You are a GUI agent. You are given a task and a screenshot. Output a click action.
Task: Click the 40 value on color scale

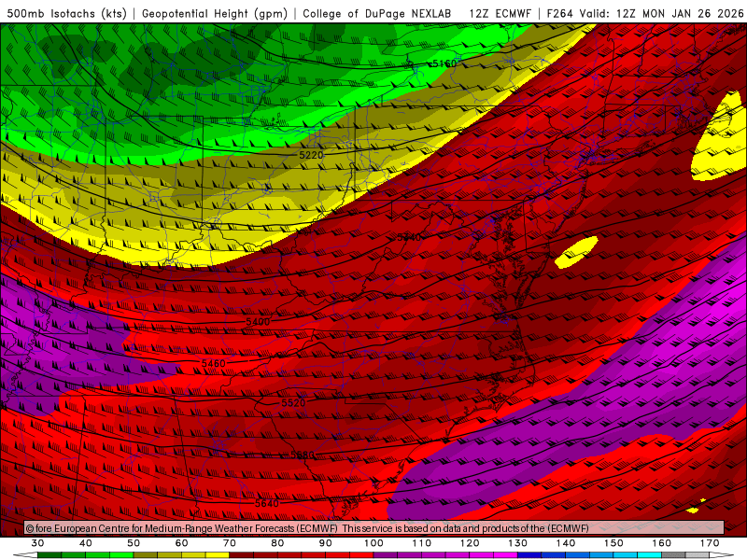click(86, 543)
